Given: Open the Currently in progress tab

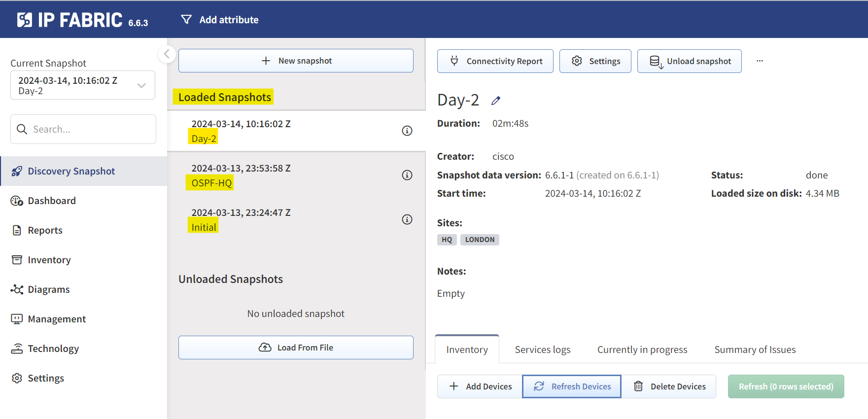Looking at the screenshot, I should tap(642, 349).
